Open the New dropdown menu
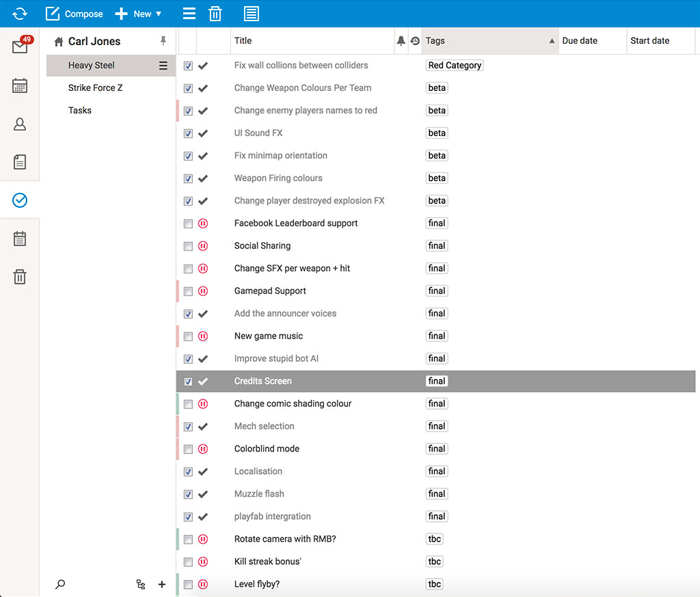This screenshot has height=597, width=700. click(138, 14)
